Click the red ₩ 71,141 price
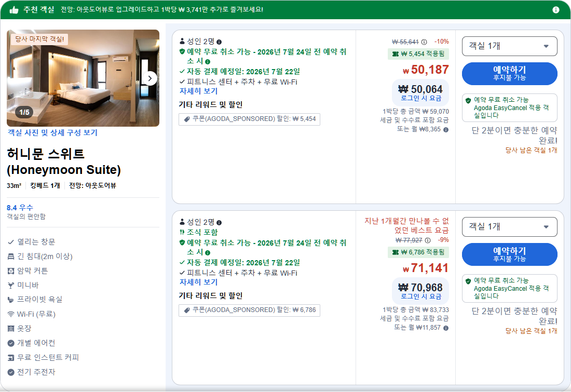This screenshot has width=571, height=392. point(426,268)
